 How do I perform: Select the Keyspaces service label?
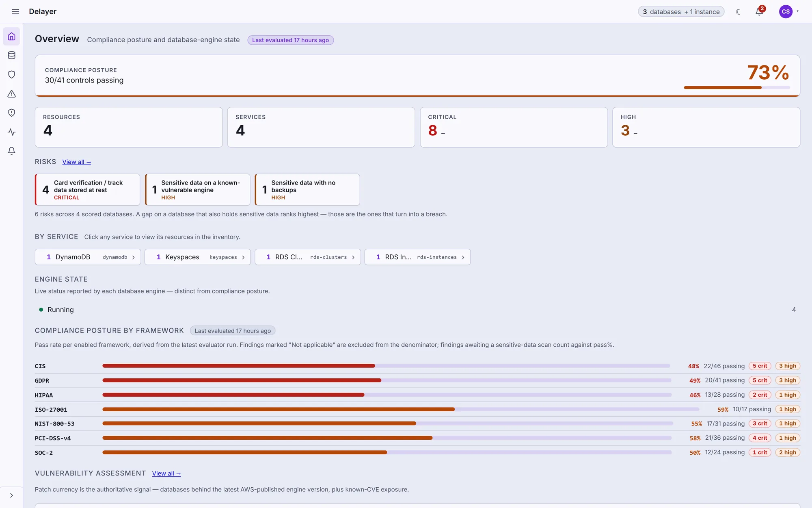pos(182,257)
